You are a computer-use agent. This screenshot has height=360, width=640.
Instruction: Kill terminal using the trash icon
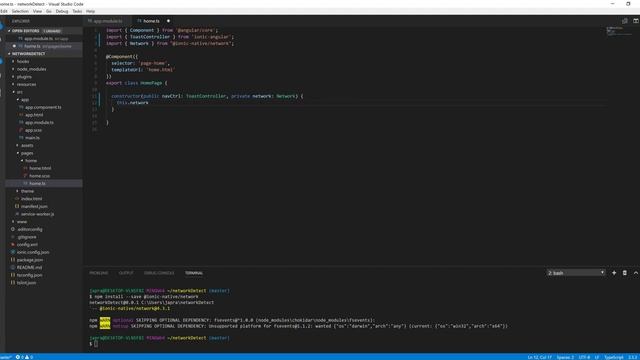click(x=624, y=273)
